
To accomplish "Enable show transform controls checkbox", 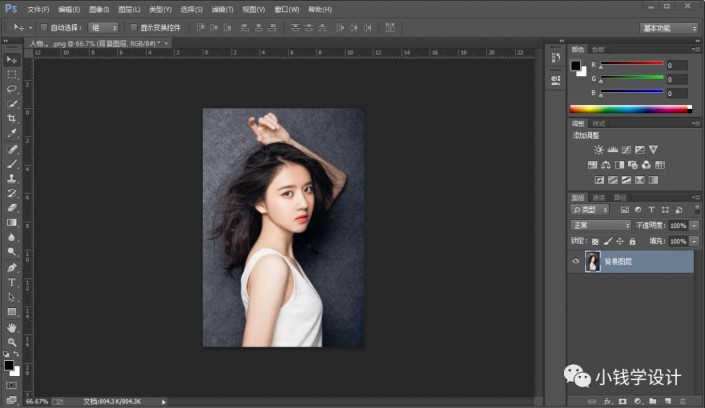I will 134,27.
